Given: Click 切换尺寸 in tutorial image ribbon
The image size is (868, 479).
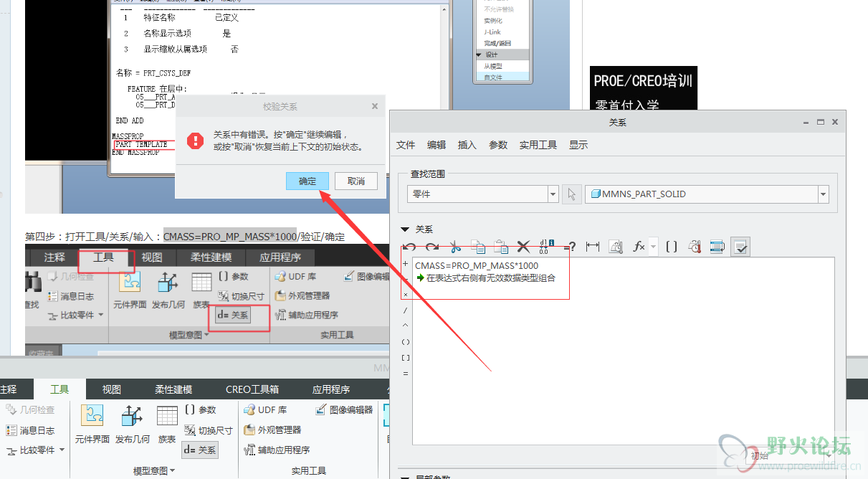Looking at the screenshot, I should (240, 296).
